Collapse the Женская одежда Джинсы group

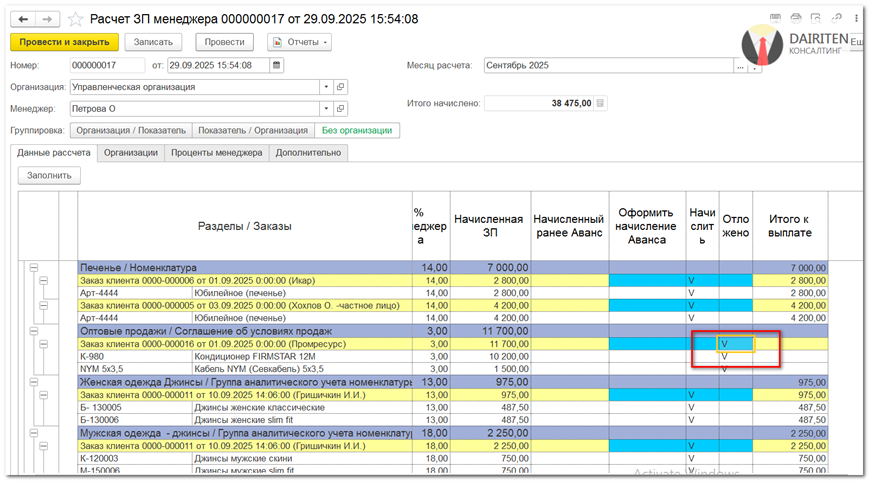click(34, 382)
